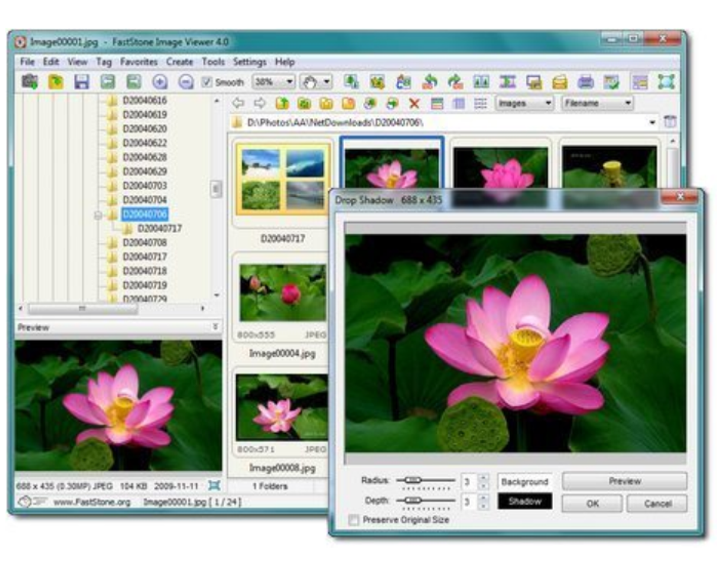Open the www.FastStone.org link
728x562 pixels.
coord(92,502)
